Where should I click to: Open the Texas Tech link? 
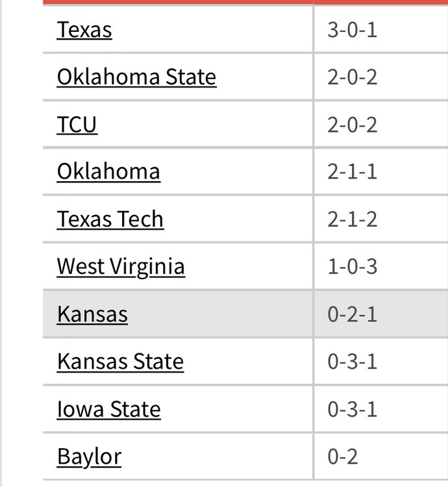(x=110, y=219)
